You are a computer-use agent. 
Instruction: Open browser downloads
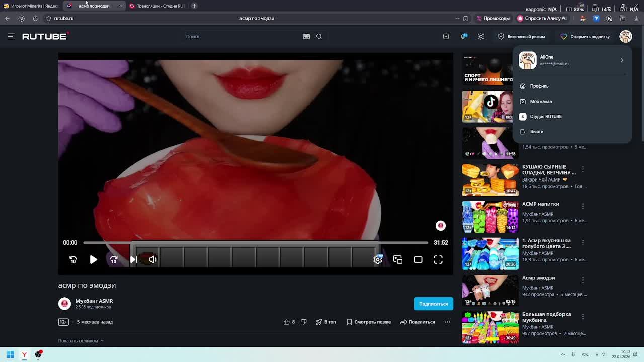point(636,18)
